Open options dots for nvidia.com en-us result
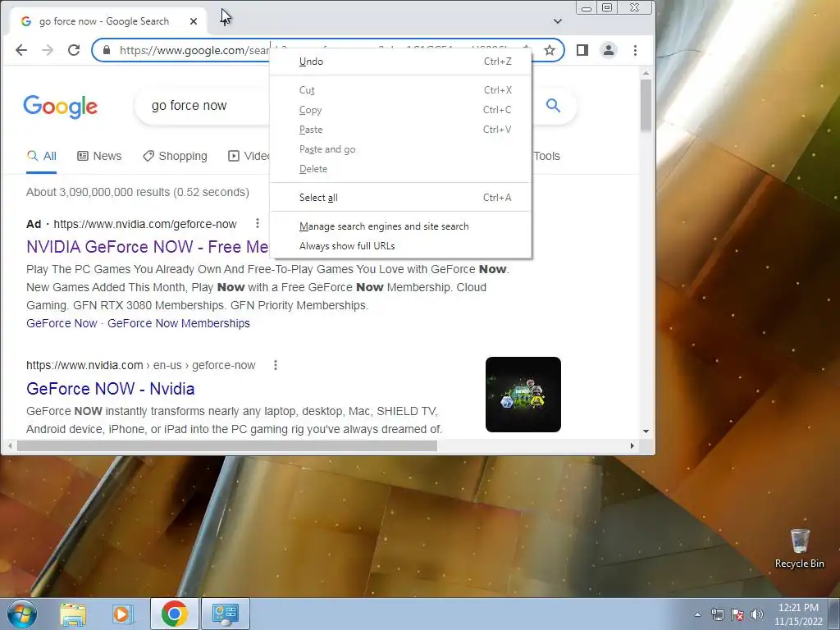Image resolution: width=840 pixels, height=630 pixels. (276, 365)
